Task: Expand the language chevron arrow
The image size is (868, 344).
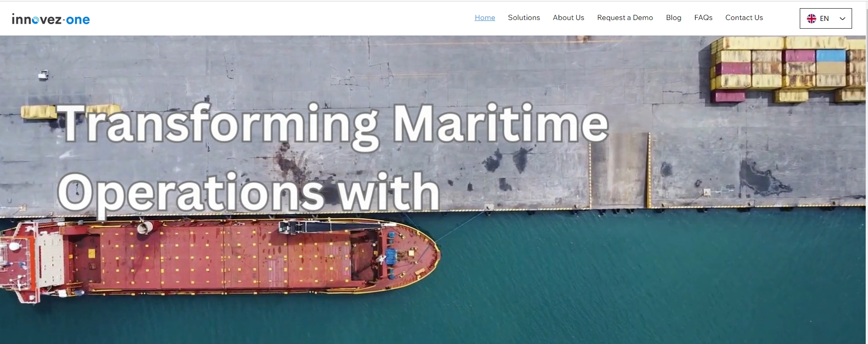Action: 842,19
